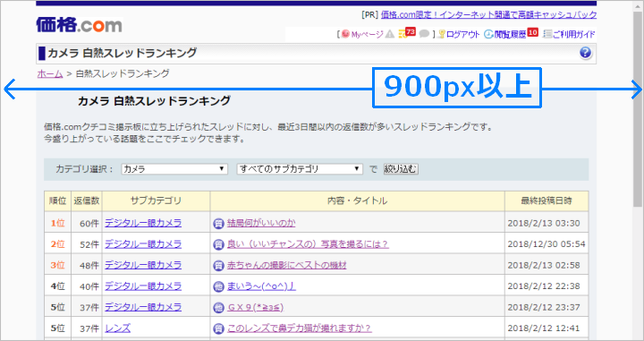The width and height of the screenshot is (644, 341).
Task: Click the 絞り込む button
Action: 401,169
